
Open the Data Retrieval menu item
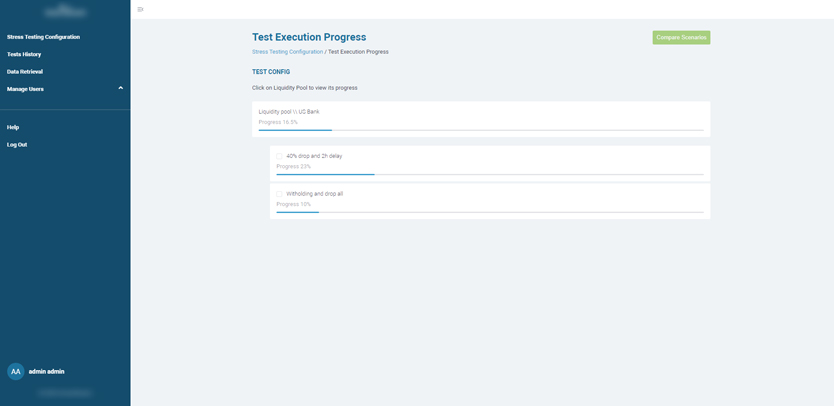click(25, 72)
